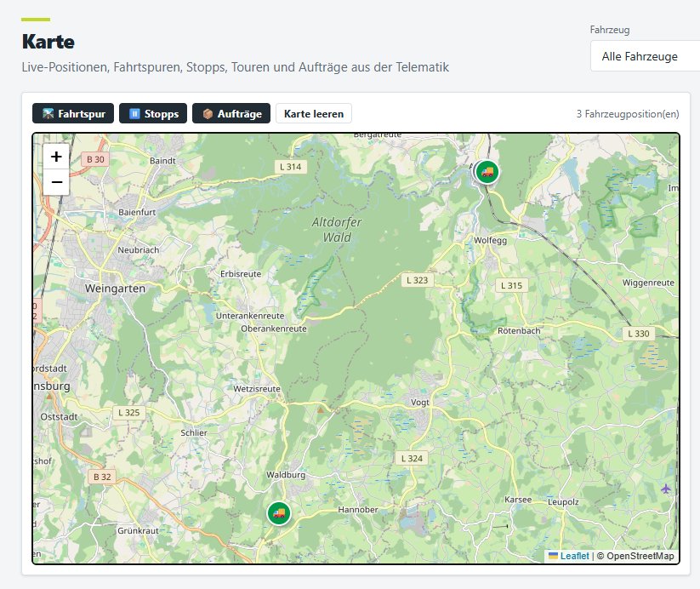Click the Grünkraut village label
Image resolution: width=700 pixels, height=589 pixels.
point(138,531)
